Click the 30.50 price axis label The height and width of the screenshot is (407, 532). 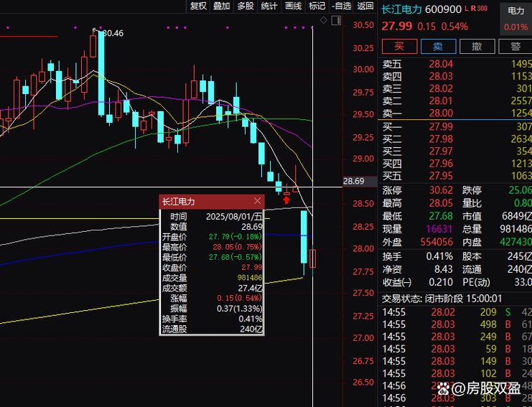[x=363, y=25]
